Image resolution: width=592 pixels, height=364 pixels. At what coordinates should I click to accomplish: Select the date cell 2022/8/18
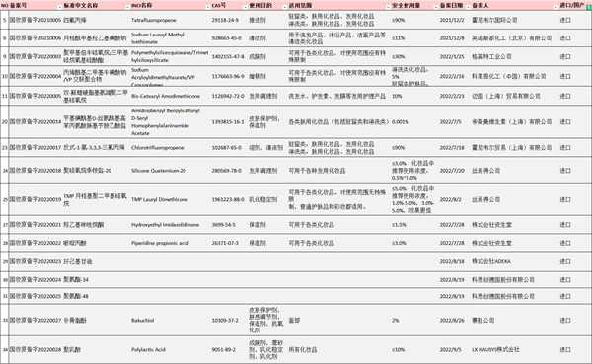(454, 261)
